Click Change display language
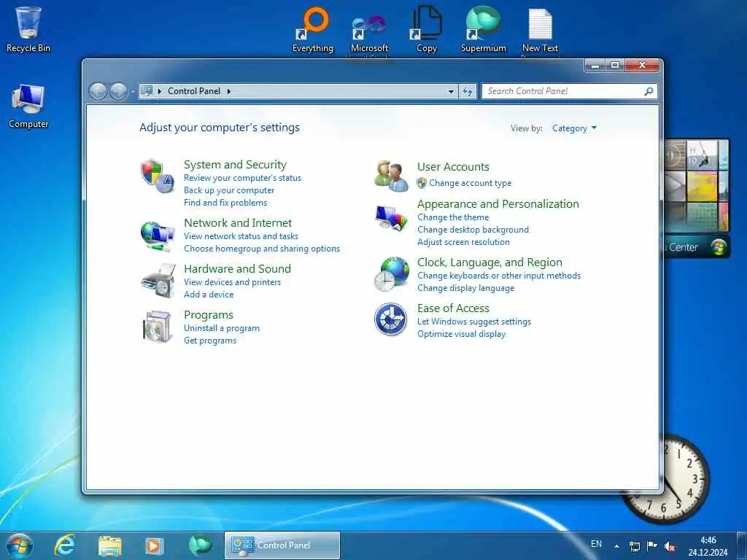 click(x=466, y=287)
